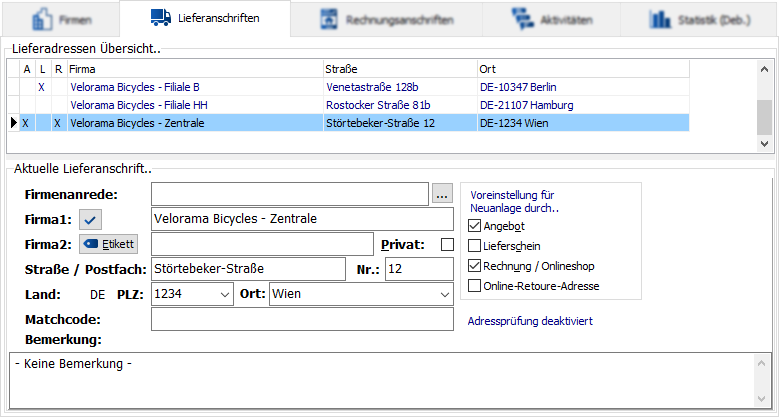Image resolution: width=779 pixels, height=417 pixels.
Task: Click the Rechnungsanschriften tab icon
Action: (x=329, y=19)
